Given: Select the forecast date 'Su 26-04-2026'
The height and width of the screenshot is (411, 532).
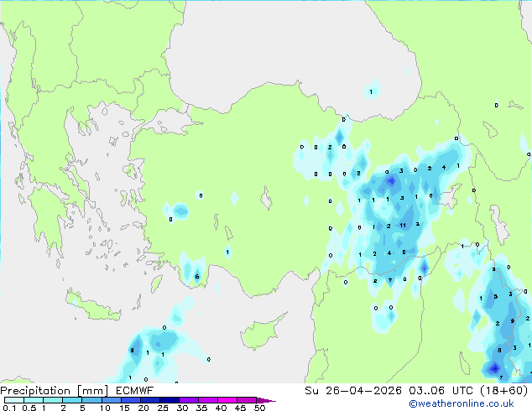Looking at the screenshot, I should coord(353,391).
